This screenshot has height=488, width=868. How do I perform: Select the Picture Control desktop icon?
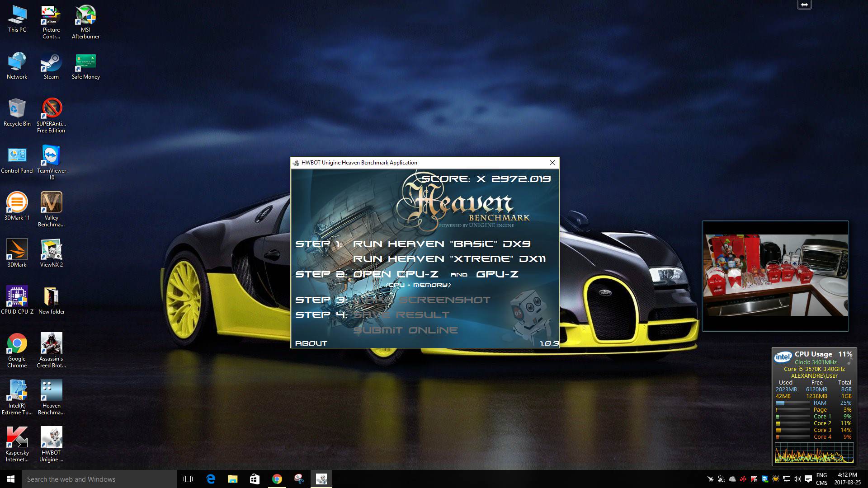coord(51,22)
